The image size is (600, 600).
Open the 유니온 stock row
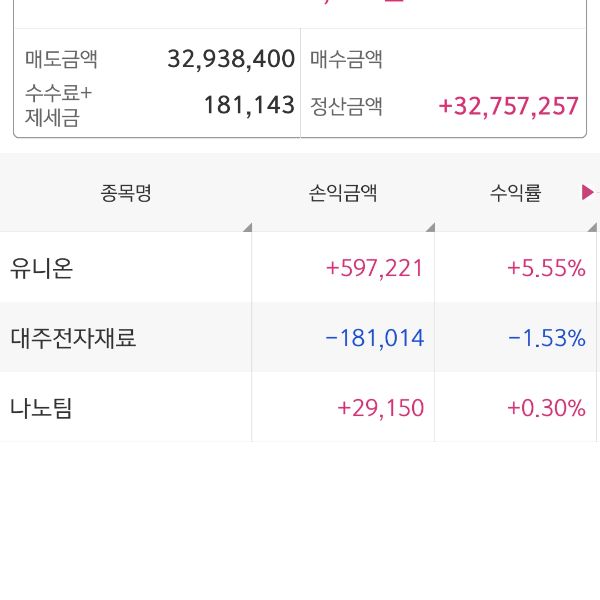click(x=42, y=268)
